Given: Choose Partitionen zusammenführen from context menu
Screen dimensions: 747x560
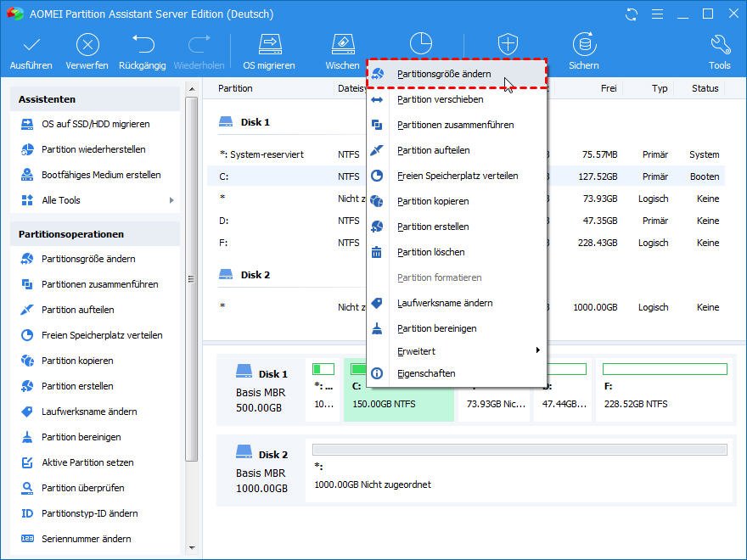Looking at the screenshot, I should coord(457,125).
